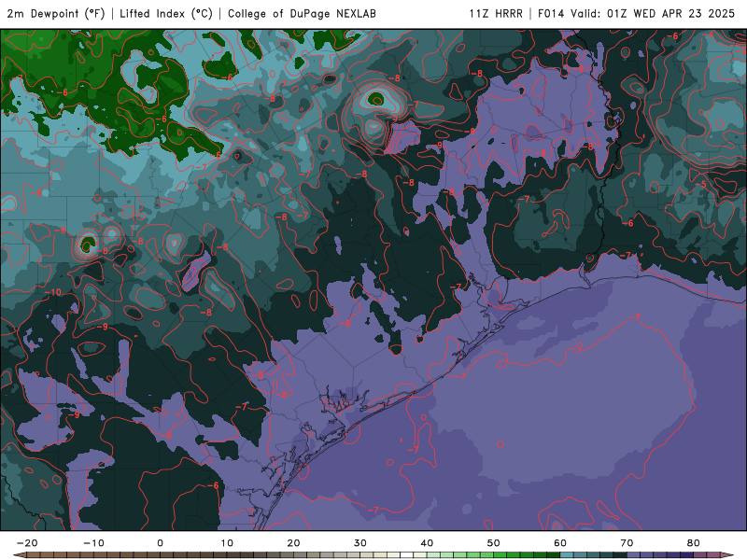Select the 'Lifted Index (°C)' header label
The width and height of the screenshot is (747, 560).
(166, 13)
